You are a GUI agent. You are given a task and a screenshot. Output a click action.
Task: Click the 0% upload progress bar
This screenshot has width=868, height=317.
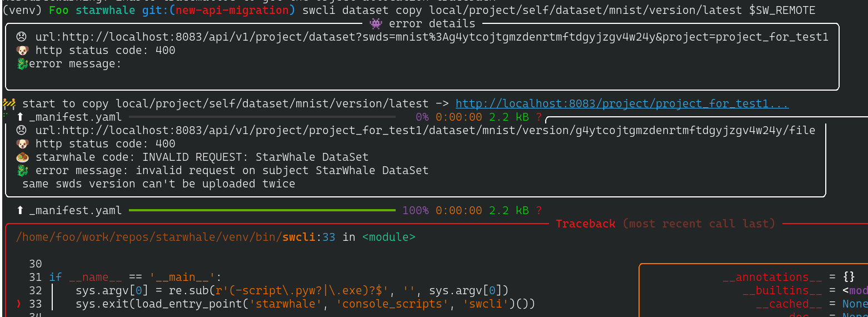coord(262,117)
